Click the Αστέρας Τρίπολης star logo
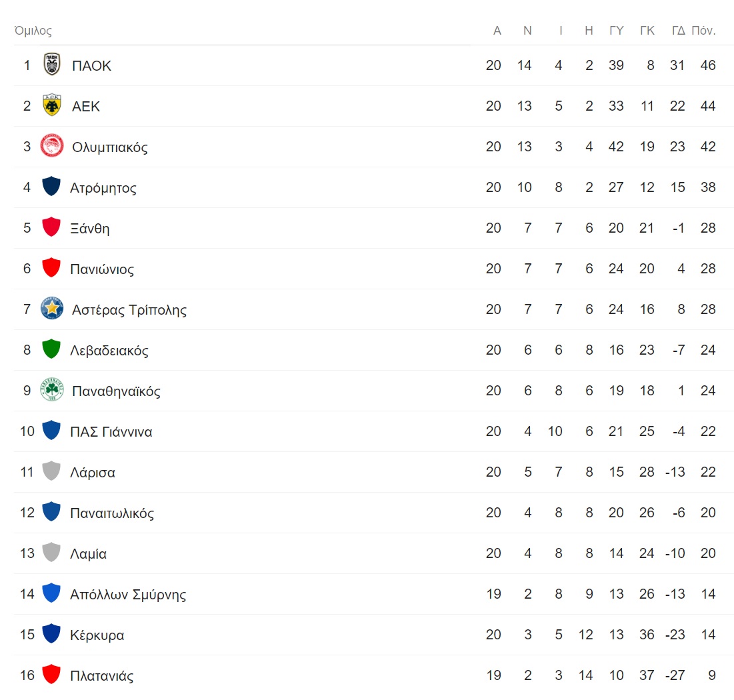Image resolution: width=734 pixels, height=700 pixels. click(x=51, y=309)
